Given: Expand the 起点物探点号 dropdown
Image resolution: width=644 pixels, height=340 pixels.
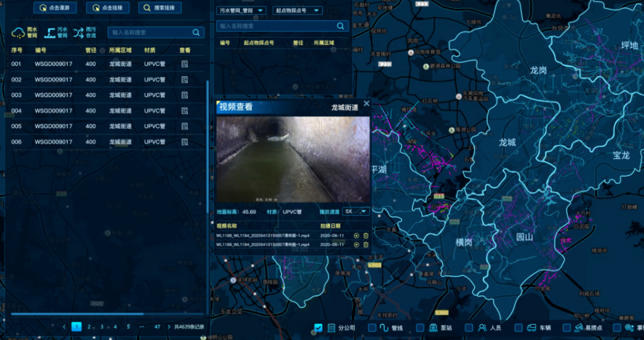Looking at the screenshot, I should 297,11.
